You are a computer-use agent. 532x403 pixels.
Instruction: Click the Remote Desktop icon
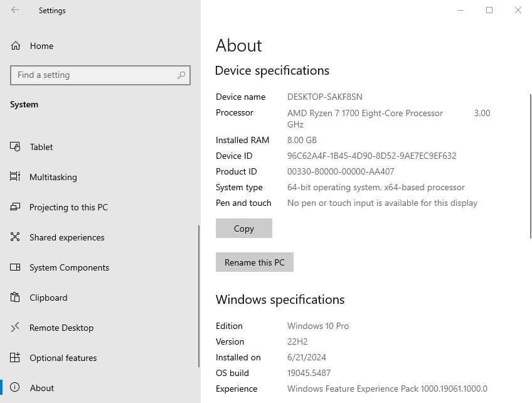[15, 328]
